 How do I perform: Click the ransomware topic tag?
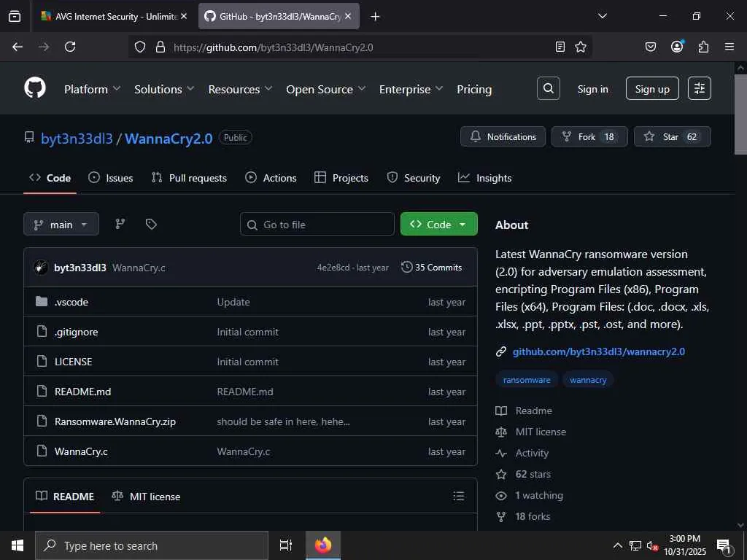[527, 380]
